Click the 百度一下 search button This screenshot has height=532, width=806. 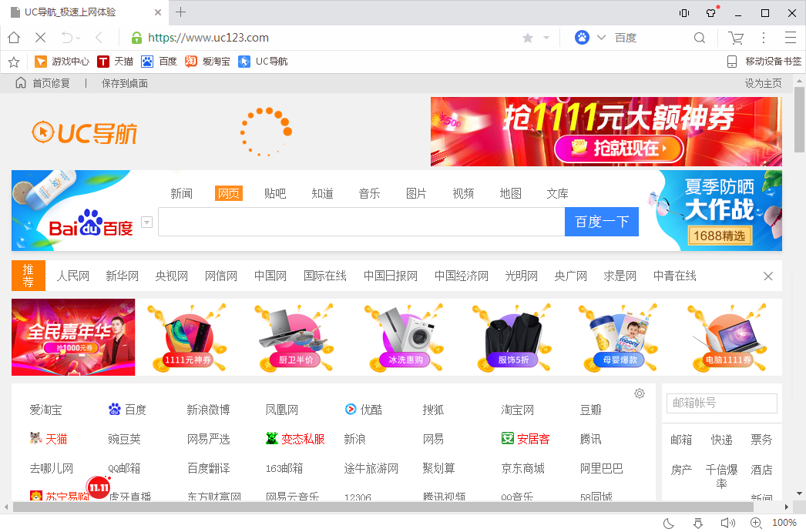(x=601, y=222)
